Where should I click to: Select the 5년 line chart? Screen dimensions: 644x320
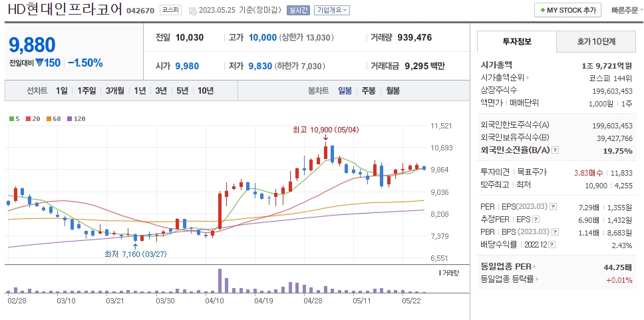pos(182,90)
